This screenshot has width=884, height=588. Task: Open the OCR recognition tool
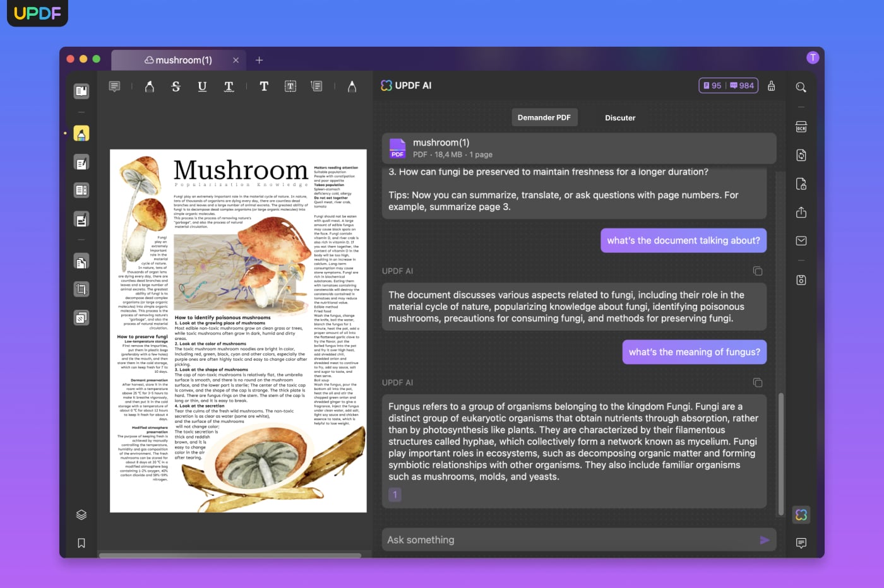[x=801, y=127]
